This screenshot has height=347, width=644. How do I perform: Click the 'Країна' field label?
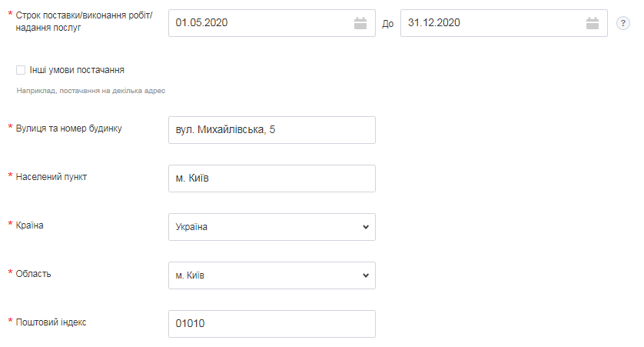[31, 225]
